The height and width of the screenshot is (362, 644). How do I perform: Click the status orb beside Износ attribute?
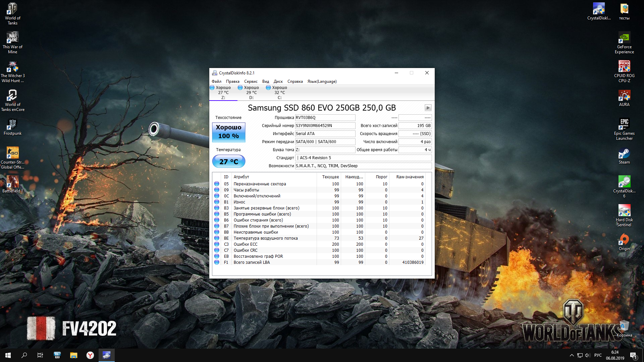(x=217, y=202)
